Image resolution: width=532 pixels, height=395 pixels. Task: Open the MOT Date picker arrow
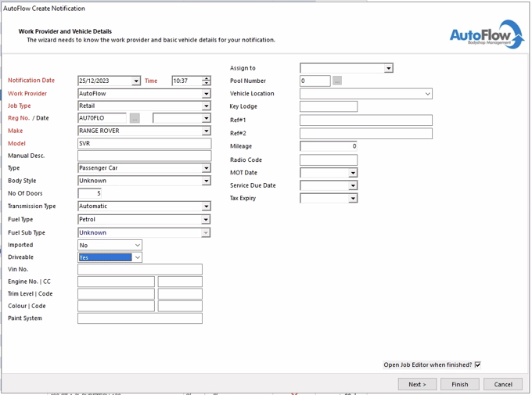353,173
